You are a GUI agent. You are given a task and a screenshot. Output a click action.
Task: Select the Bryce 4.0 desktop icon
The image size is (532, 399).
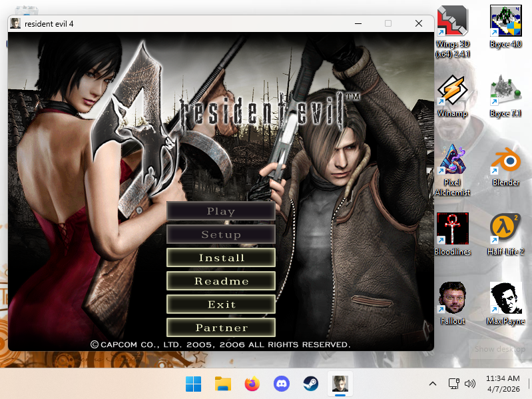505,27
